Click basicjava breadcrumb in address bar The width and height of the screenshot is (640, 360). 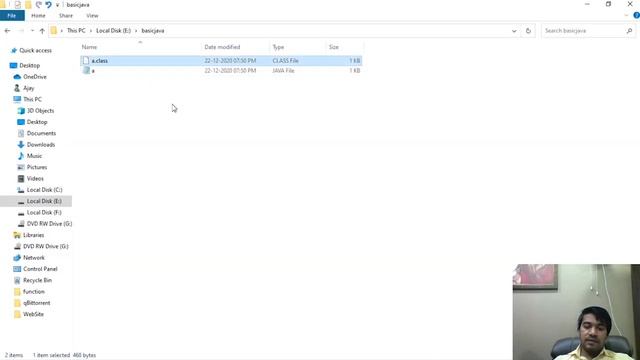tap(153, 31)
